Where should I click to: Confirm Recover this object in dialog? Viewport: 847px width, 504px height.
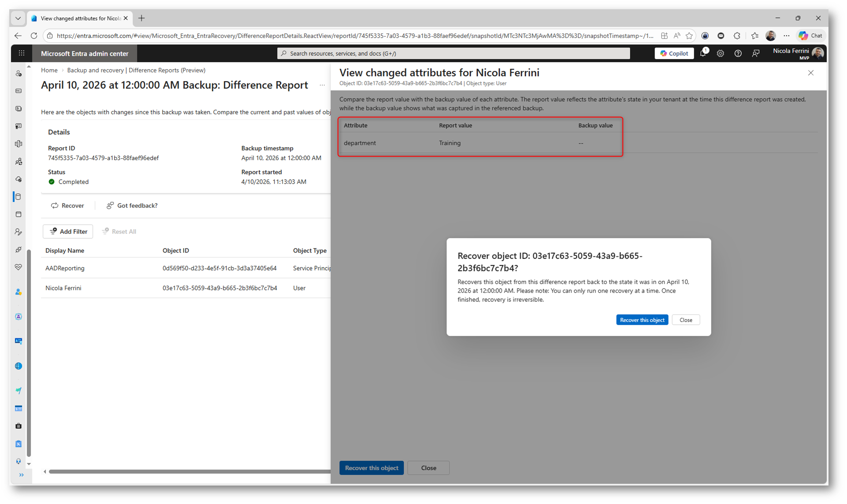pyautogui.click(x=642, y=320)
